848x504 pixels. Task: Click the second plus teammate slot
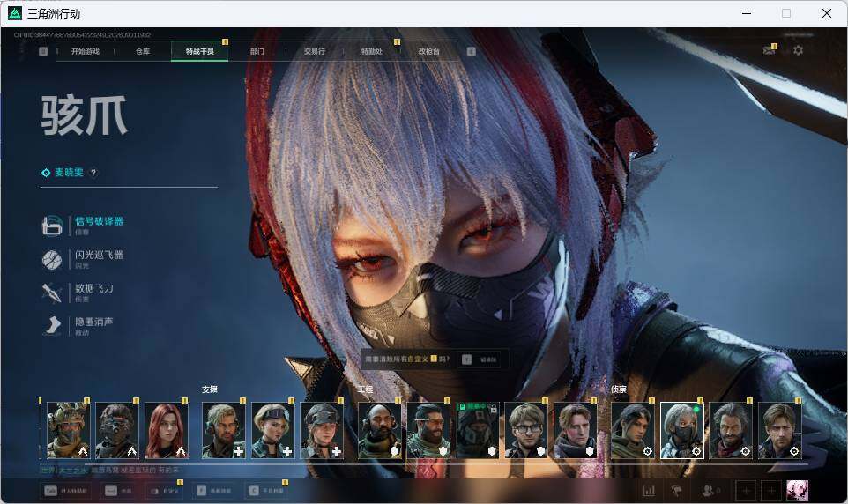point(771,491)
